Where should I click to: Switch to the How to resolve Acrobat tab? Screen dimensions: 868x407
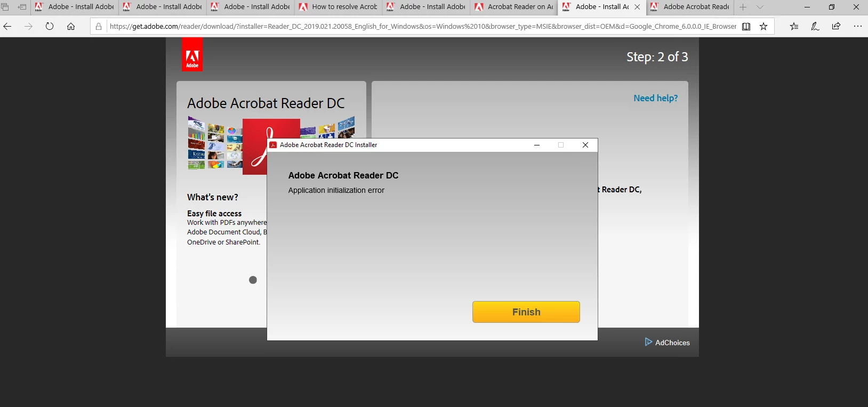coord(338,7)
